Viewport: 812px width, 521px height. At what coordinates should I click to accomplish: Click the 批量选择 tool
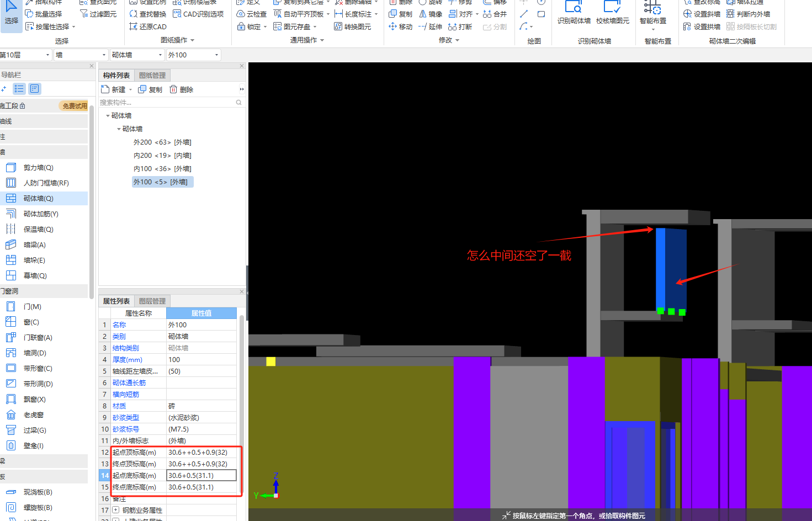44,14
